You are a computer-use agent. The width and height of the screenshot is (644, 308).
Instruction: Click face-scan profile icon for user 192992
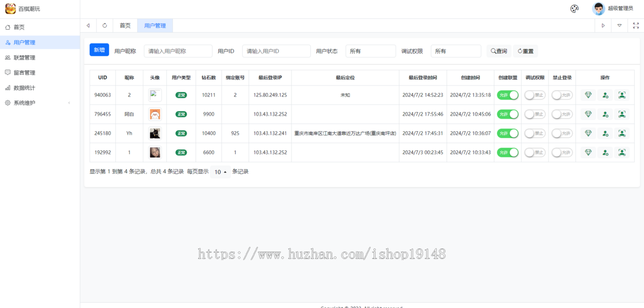pyautogui.click(x=622, y=153)
